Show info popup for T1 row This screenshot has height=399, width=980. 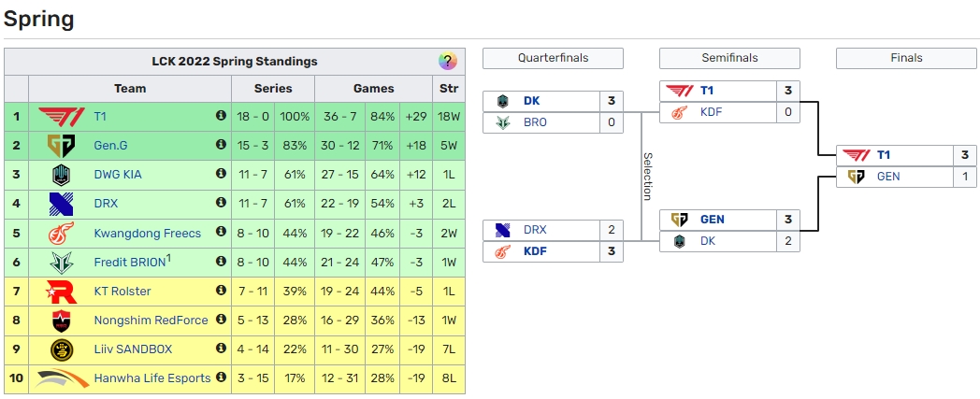[x=222, y=116]
